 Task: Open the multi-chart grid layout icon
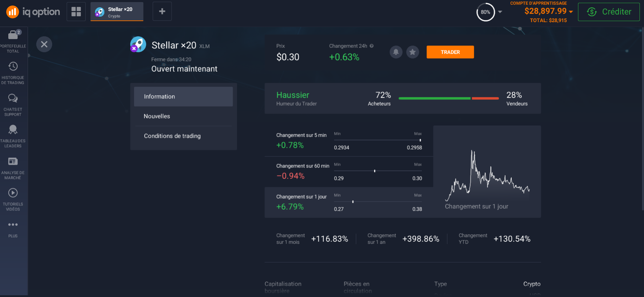pyautogui.click(x=76, y=11)
